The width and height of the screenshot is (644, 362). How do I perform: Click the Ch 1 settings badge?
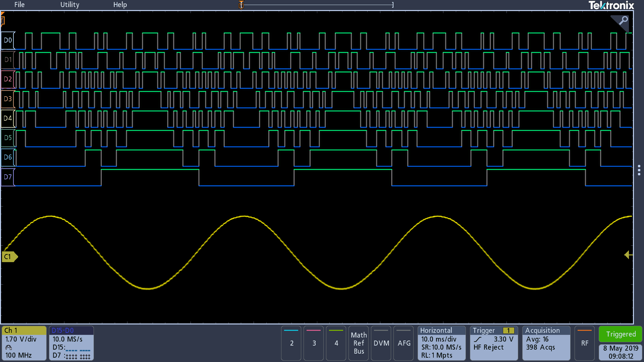24,343
